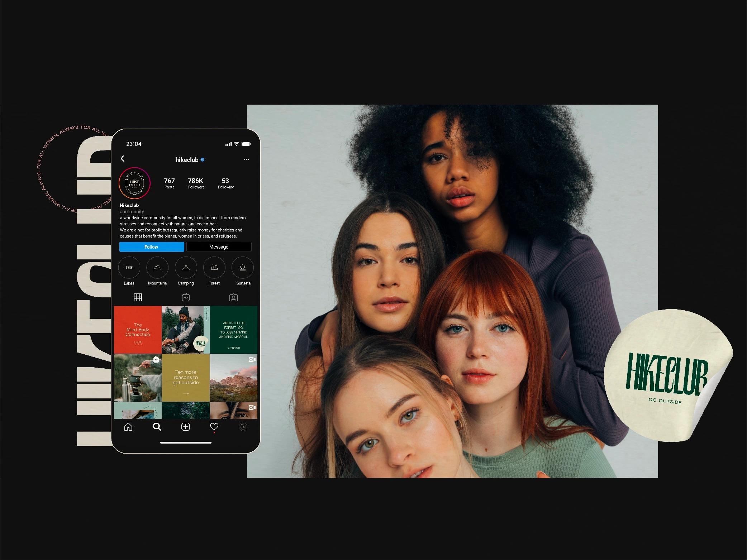Image resolution: width=747 pixels, height=560 pixels.
Task: Click the battery status icon
Action: tap(246, 144)
